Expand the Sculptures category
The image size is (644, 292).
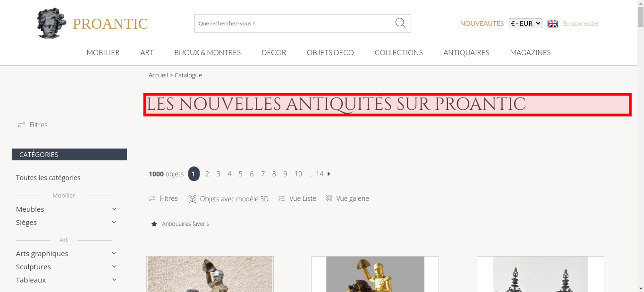114,267
